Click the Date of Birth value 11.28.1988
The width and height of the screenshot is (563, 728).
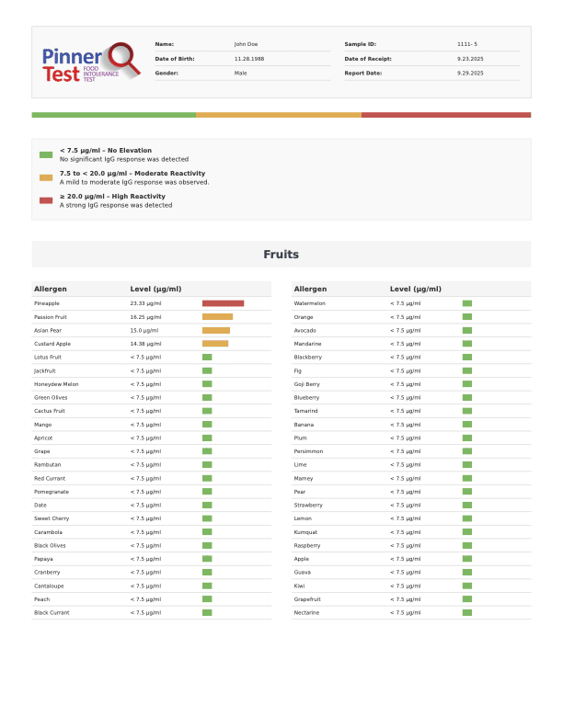coord(249,58)
